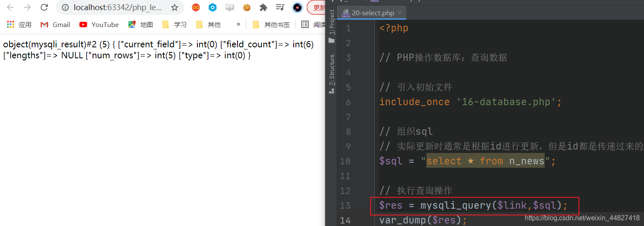Viewport: 644px width, 226px height.
Task: Open the orange infinity extension
Action: (196, 7)
